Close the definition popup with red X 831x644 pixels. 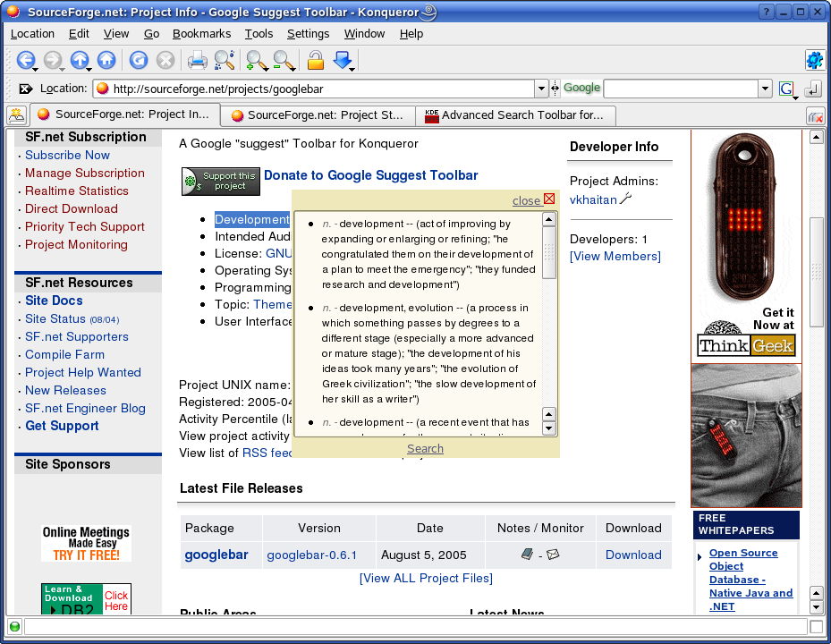[549, 199]
